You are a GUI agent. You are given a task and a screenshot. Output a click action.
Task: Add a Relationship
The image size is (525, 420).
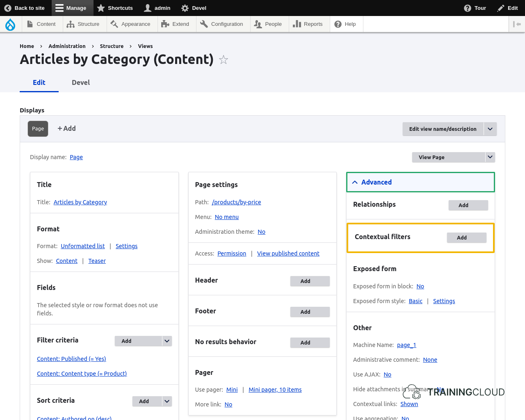coord(468,205)
